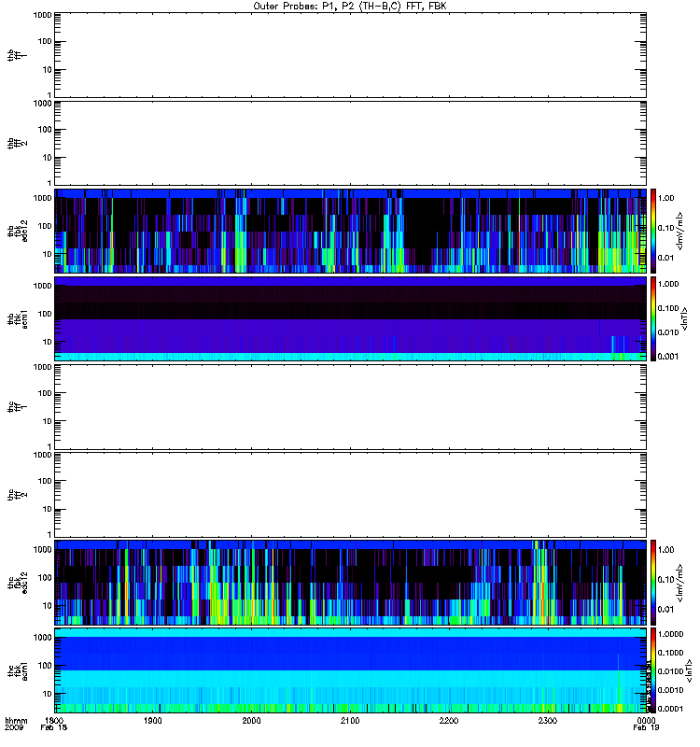Click the "thb fff 1" y-axis title
This screenshot has width=700, height=747.
pyautogui.click(x=17, y=55)
